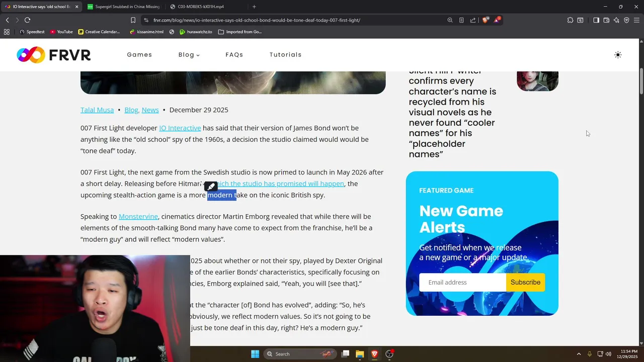
Task: Open the browser hamburger menu
Action: click(x=636, y=20)
